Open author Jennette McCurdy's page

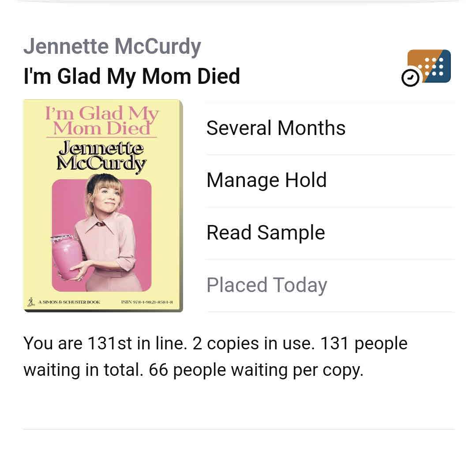tap(112, 47)
